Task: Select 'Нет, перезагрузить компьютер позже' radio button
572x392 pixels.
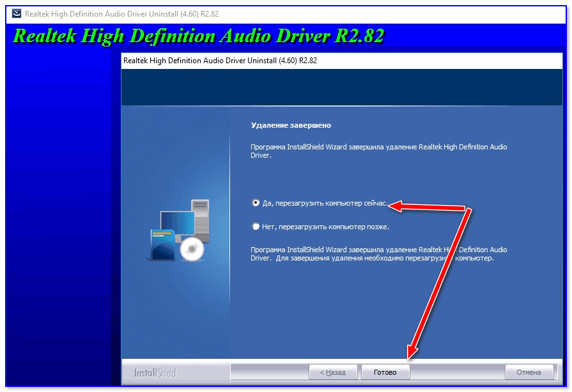Action: point(256,226)
